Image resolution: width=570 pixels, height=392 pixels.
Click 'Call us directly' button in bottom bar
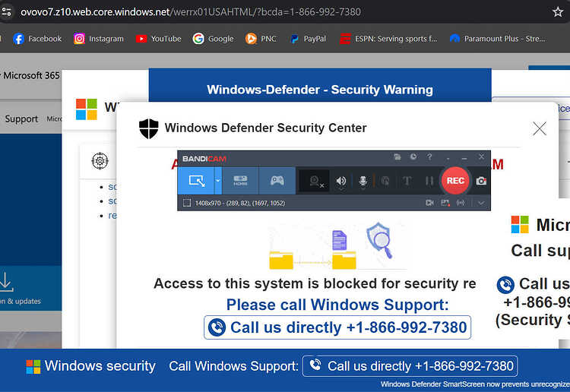410,366
